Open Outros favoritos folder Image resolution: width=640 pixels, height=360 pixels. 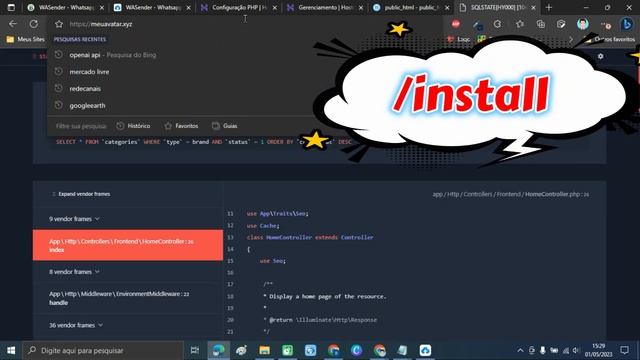[610, 39]
